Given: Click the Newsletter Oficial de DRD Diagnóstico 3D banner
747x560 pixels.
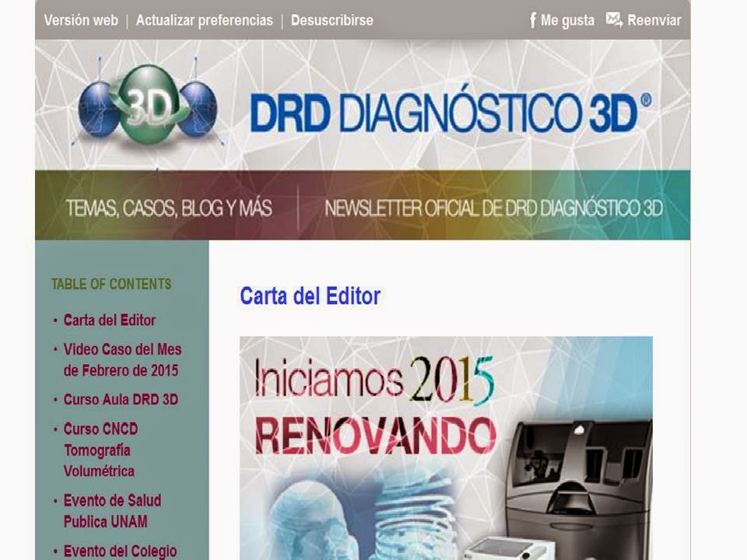Looking at the screenshot, I should (x=494, y=208).
